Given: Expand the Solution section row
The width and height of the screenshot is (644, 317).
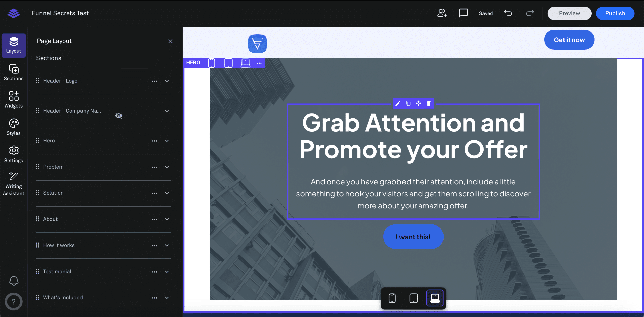Looking at the screenshot, I should pos(167,193).
